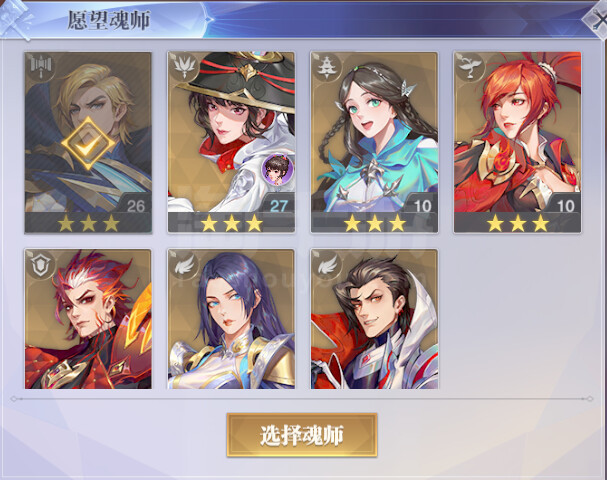The width and height of the screenshot is (607, 480).
Task: Choose the blue-haired woman in silver armor
Action: 231,319
